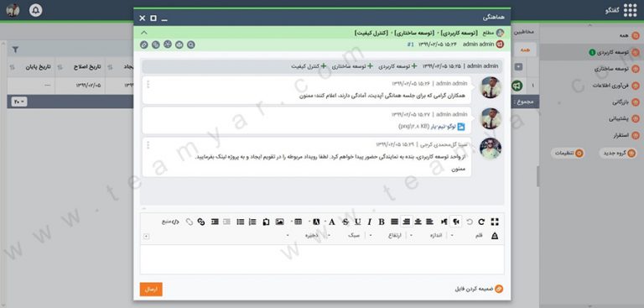The image size is (644, 308).
Task: Open the notifications bell icon
Action: [36, 10]
